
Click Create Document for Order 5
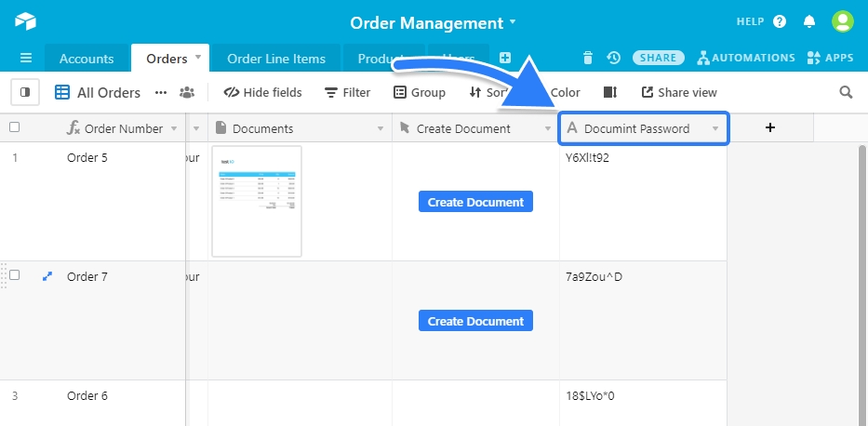tap(475, 202)
